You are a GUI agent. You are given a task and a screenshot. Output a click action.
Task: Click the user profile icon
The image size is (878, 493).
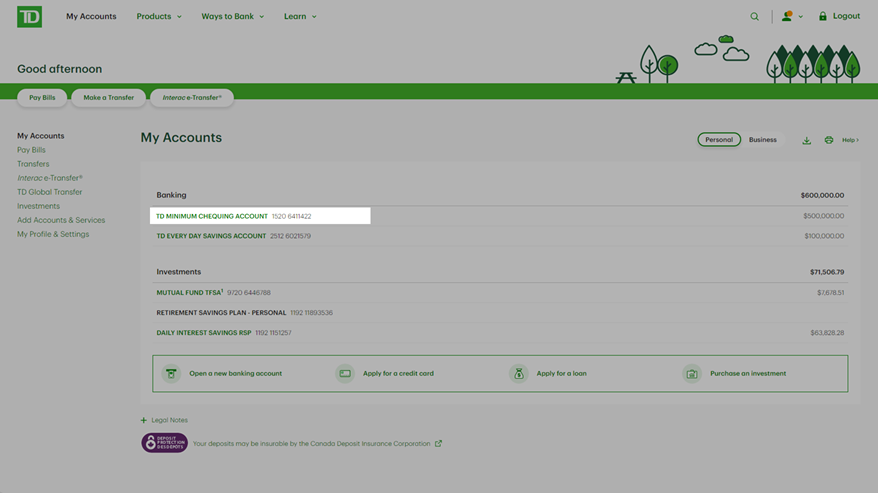coord(788,16)
